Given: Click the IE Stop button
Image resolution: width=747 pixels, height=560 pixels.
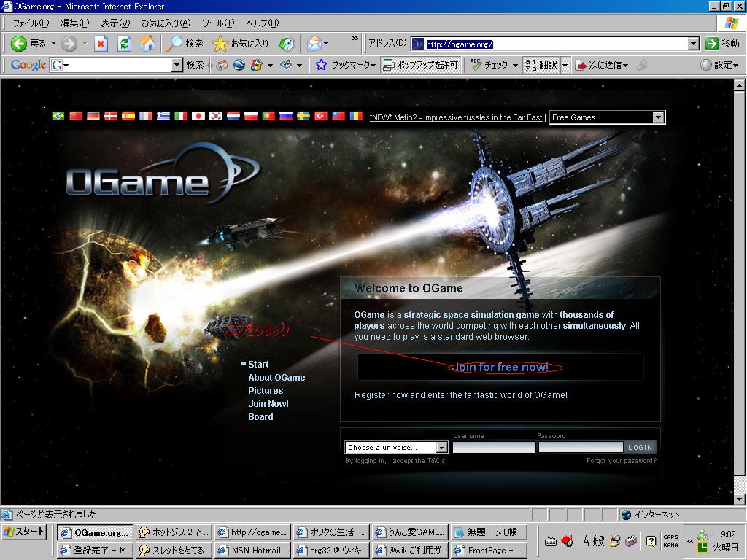Looking at the screenshot, I should tap(101, 44).
